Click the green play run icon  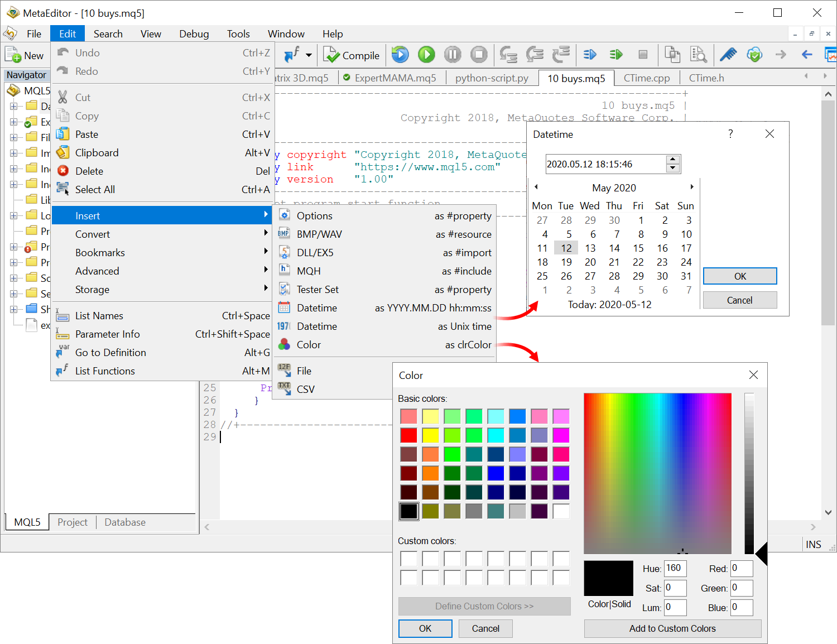(x=426, y=55)
